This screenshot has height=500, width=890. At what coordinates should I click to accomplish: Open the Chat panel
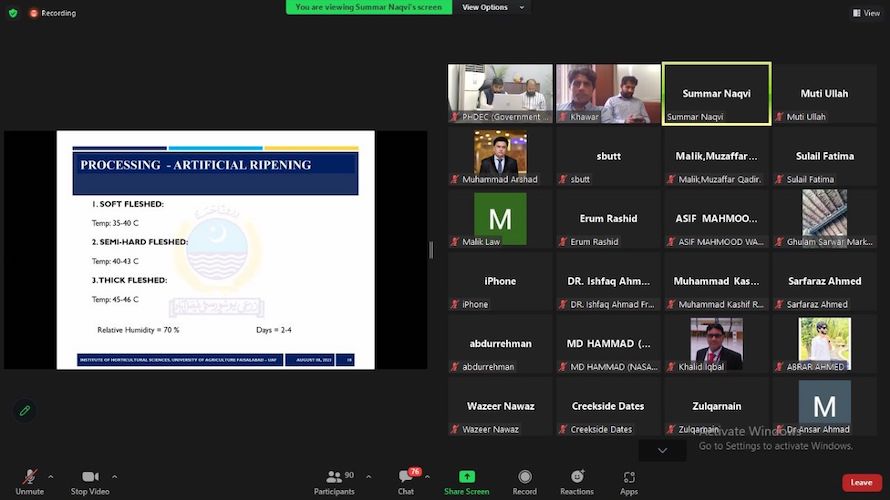[x=406, y=481]
